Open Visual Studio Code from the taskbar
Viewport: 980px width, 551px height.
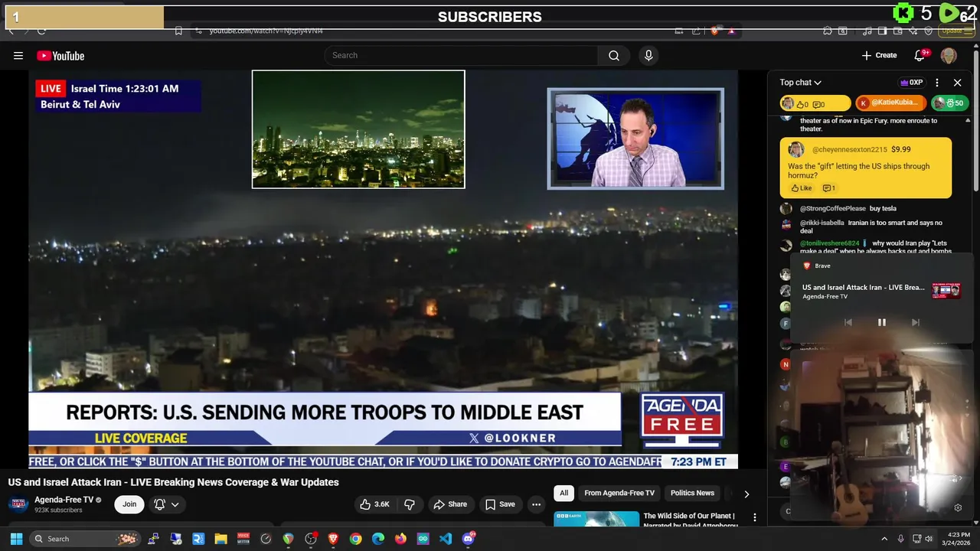point(446,539)
